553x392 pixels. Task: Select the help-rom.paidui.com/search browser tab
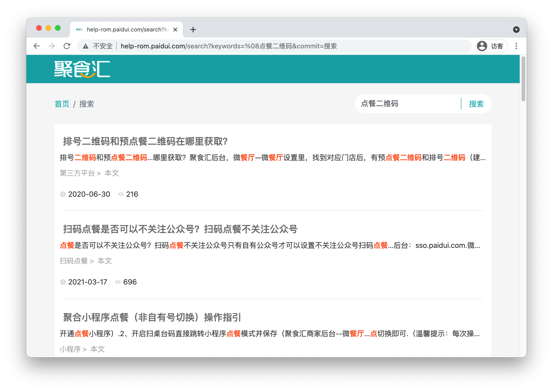point(126,30)
